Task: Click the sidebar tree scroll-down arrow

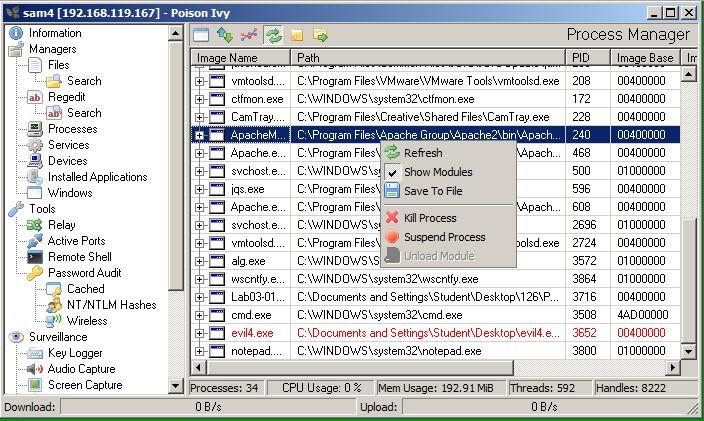Action: click(176, 386)
